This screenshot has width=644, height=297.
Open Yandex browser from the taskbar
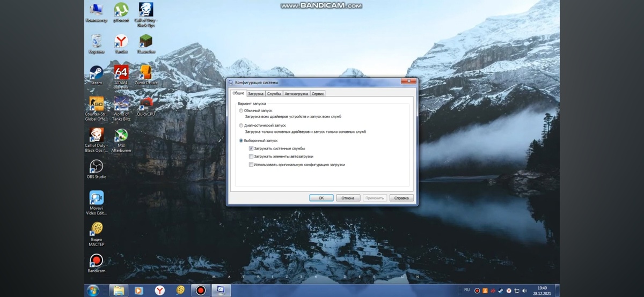click(x=160, y=290)
